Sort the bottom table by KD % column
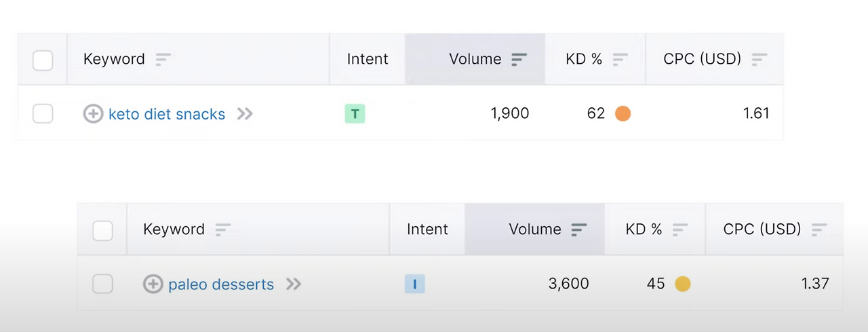The width and height of the screenshot is (868, 332). pyautogui.click(x=679, y=230)
